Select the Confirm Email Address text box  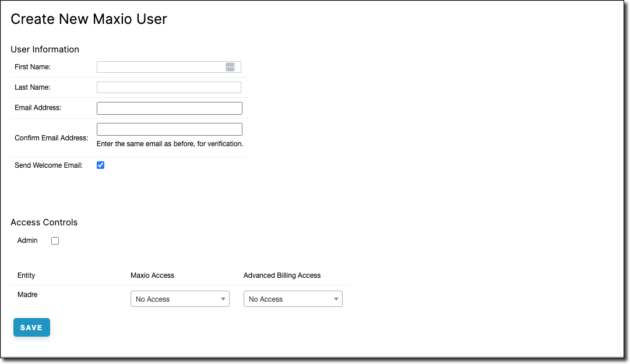[x=170, y=129]
